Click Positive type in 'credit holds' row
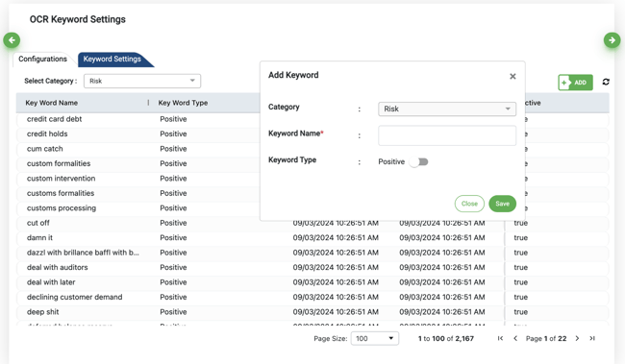 point(173,133)
